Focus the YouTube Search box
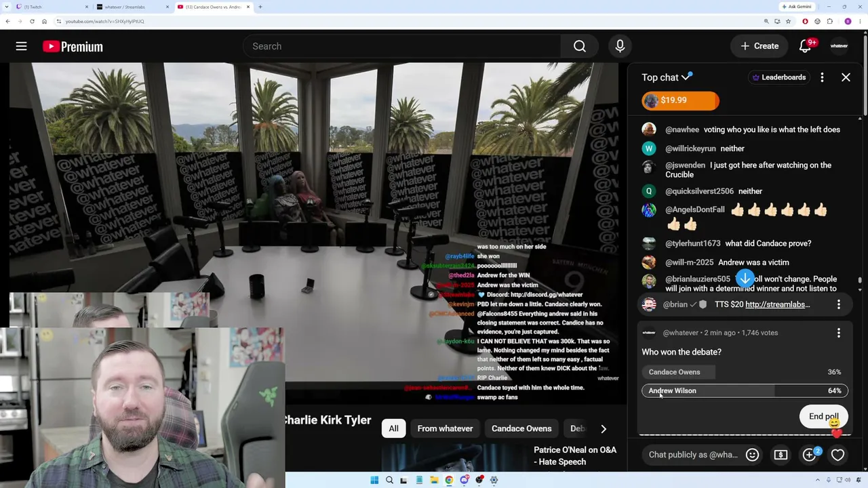 click(401, 46)
